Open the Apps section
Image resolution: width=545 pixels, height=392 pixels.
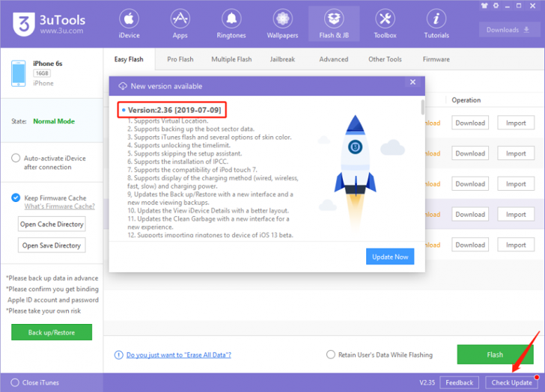[180, 24]
